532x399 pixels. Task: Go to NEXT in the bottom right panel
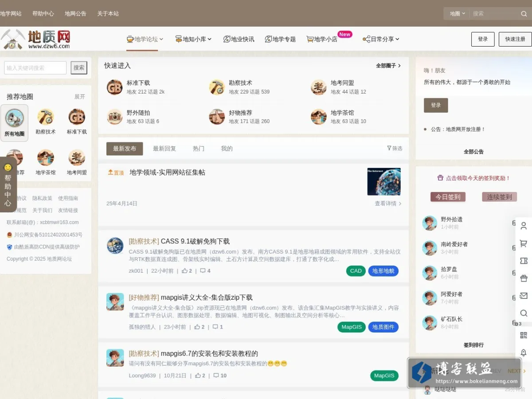coord(517,371)
